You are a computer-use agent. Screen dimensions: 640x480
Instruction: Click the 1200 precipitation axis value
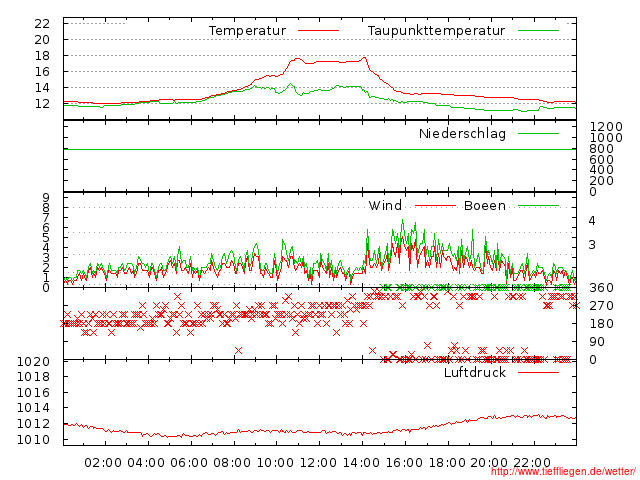pyautogui.click(x=606, y=127)
